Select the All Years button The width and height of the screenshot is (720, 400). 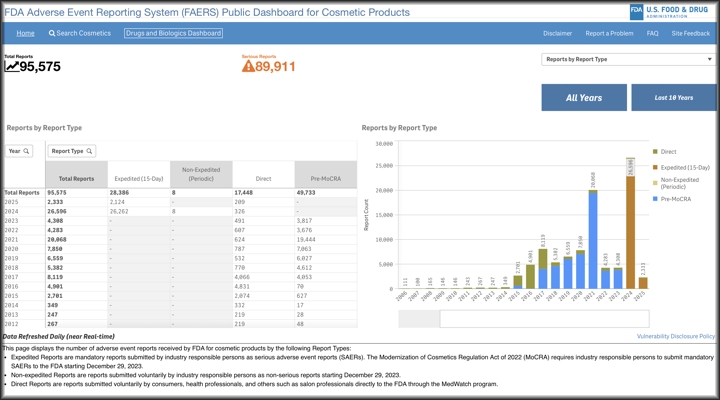click(x=583, y=98)
